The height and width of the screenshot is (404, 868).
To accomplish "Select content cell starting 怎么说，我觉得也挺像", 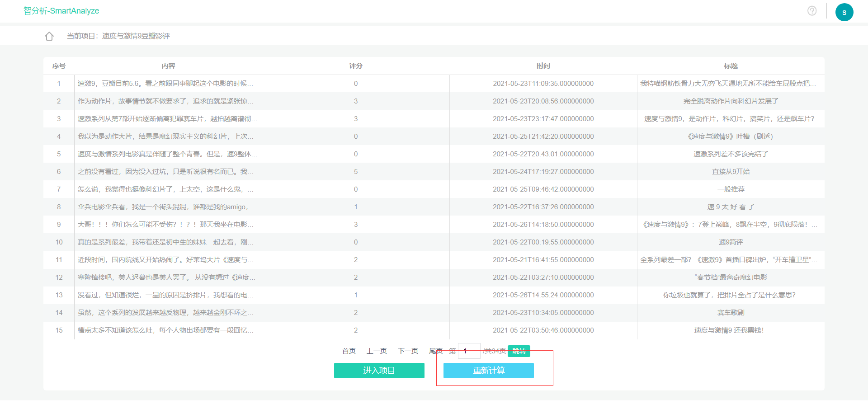I will 168,189.
